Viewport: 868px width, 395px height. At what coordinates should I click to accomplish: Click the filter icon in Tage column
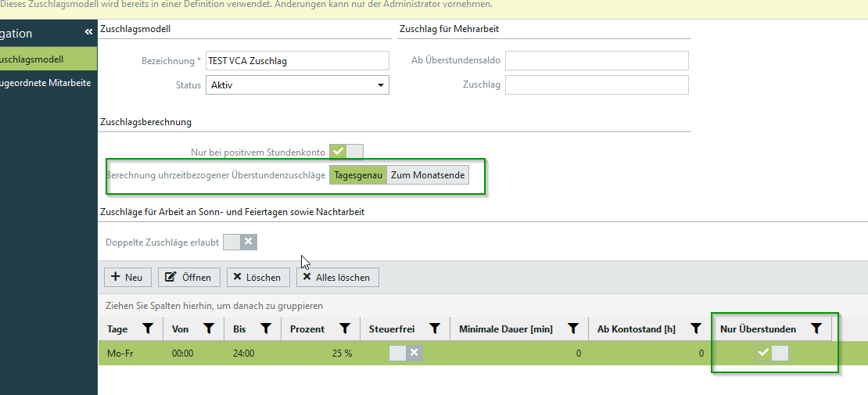click(147, 329)
